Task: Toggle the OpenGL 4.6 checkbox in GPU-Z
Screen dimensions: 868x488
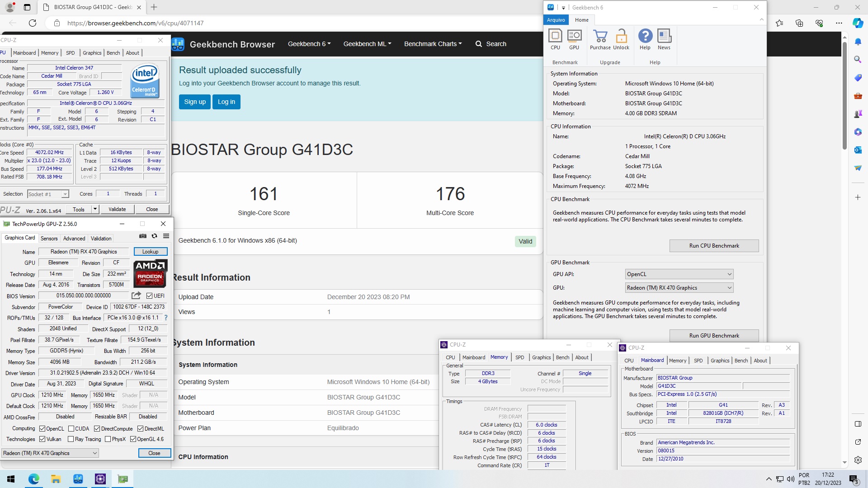Action: (x=133, y=439)
